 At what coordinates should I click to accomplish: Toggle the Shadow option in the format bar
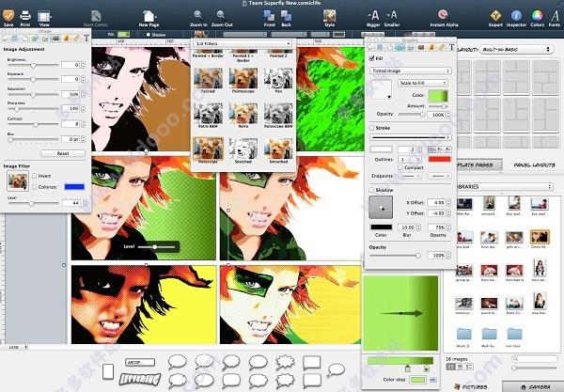pos(148,35)
